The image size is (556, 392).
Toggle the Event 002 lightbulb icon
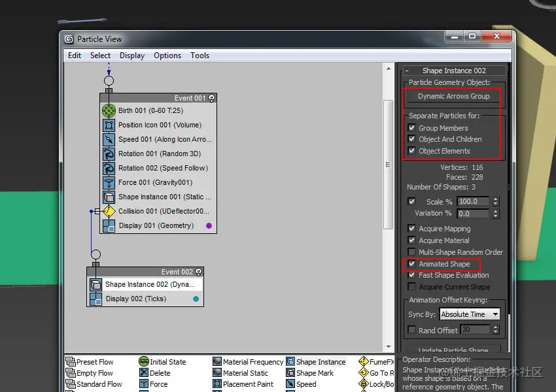199,272
